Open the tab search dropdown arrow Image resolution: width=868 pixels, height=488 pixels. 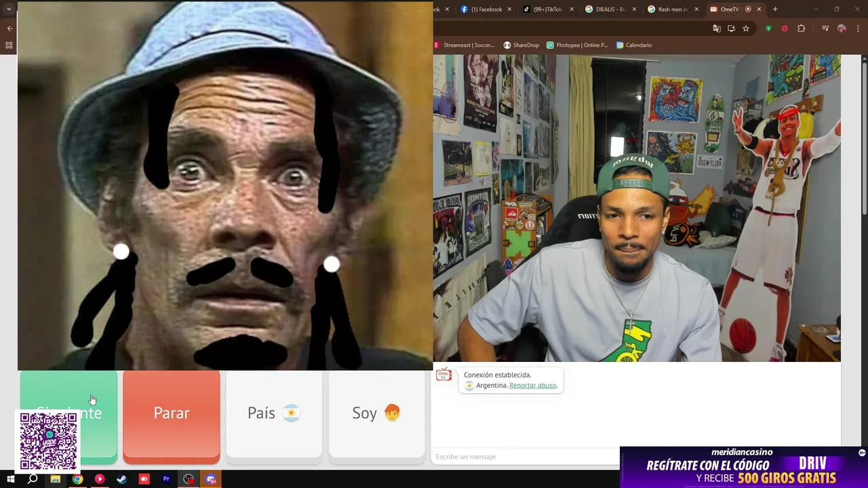(8, 9)
